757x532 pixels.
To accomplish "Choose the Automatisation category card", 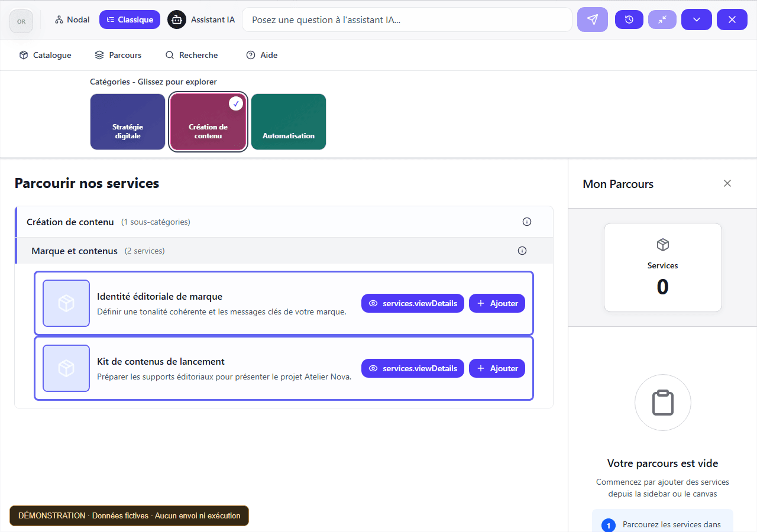I will (289, 122).
